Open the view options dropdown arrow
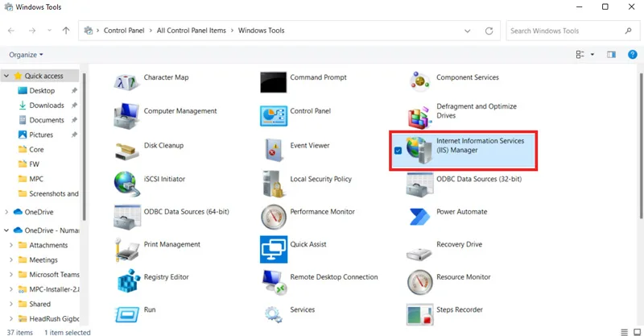 tap(592, 54)
